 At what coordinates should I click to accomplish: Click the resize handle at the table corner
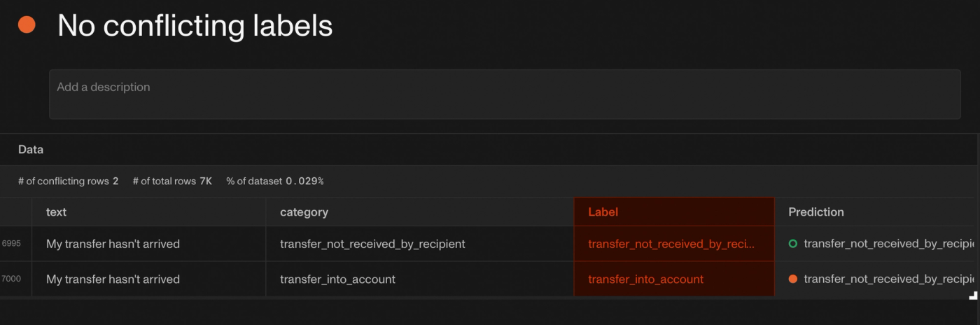tap(973, 296)
